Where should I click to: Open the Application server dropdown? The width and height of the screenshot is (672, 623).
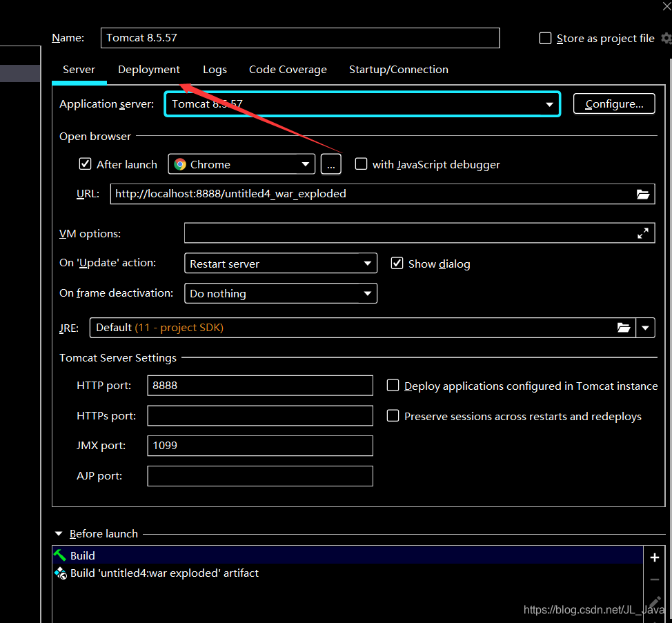[x=363, y=104]
